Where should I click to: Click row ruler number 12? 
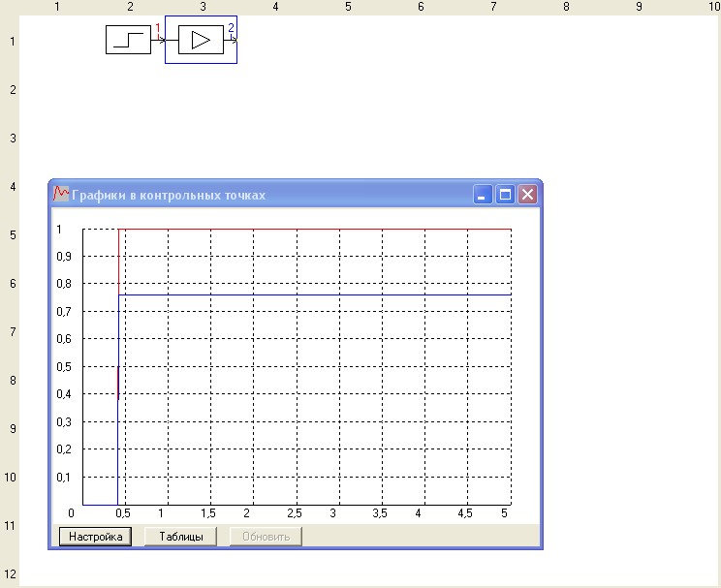click(x=10, y=574)
